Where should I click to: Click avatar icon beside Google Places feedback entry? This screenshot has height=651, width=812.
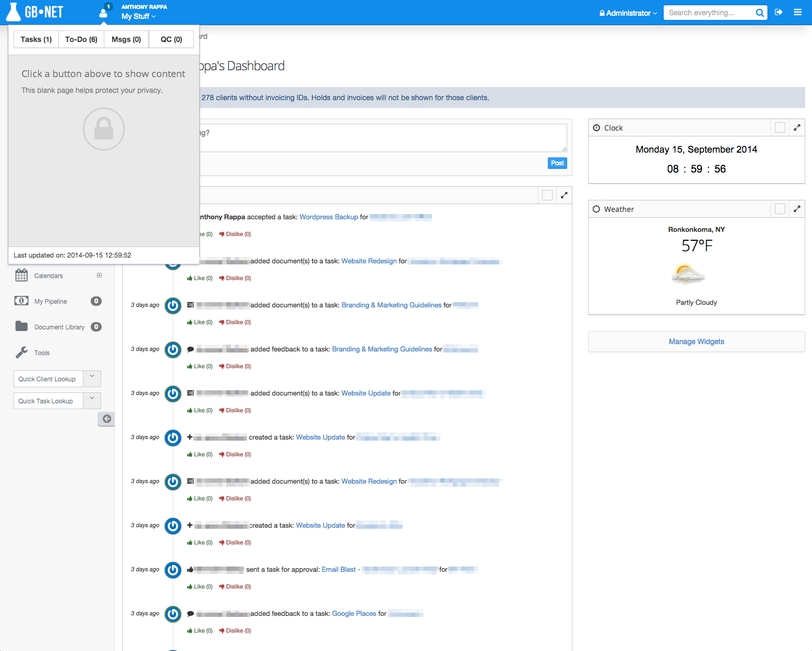173,614
